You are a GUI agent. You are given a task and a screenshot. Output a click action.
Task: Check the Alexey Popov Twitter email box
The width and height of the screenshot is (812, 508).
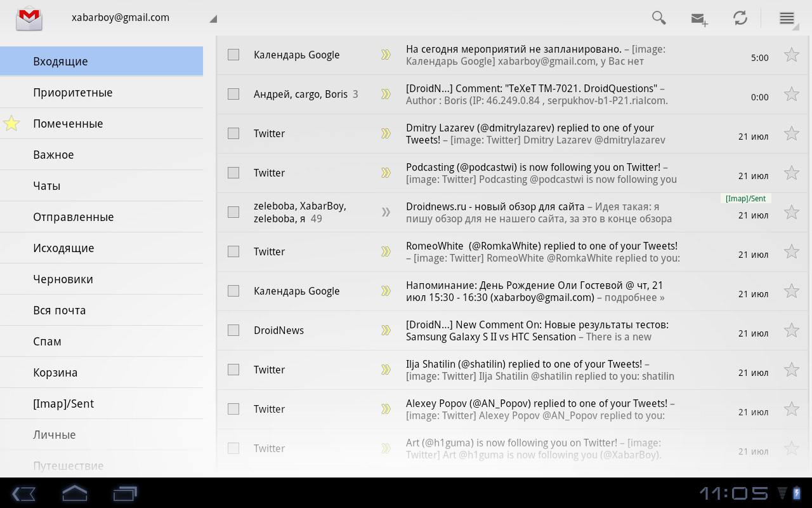point(233,409)
